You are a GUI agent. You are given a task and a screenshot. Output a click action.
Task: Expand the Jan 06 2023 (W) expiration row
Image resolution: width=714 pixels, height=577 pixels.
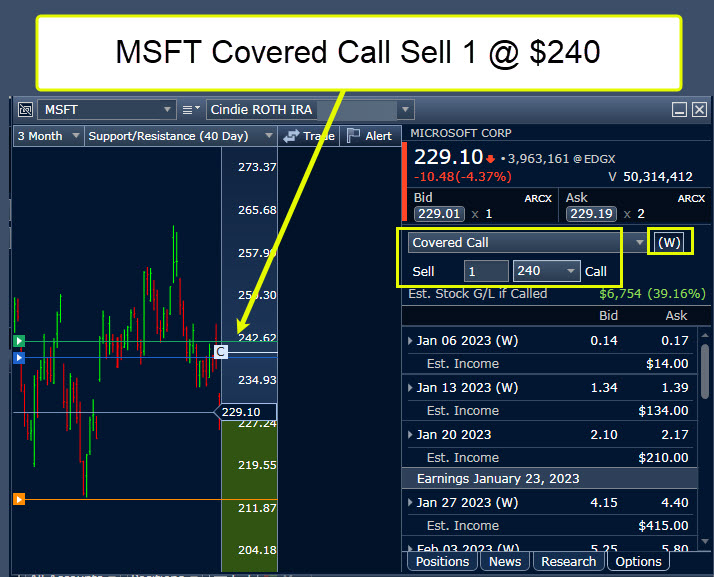coord(410,341)
